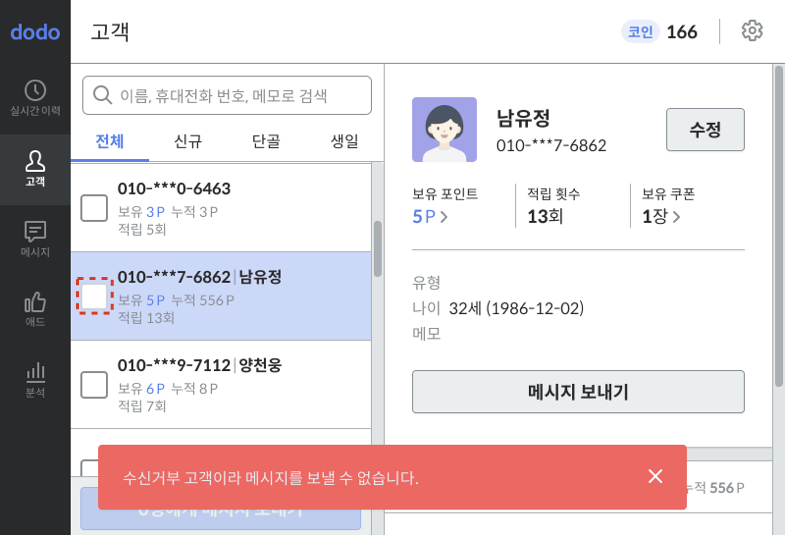785x535 pixels.
Task: Expand 보유 포인트 5P chevron
Action: (444, 217)
